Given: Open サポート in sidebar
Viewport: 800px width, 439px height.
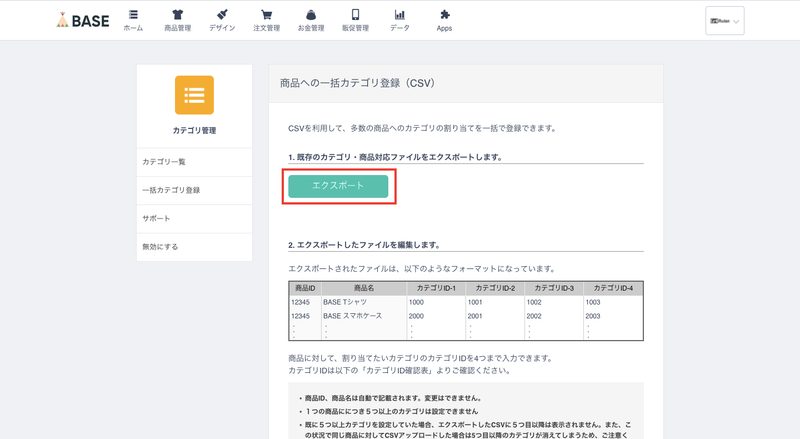Looking at the screenshot, I should point(194,218).
